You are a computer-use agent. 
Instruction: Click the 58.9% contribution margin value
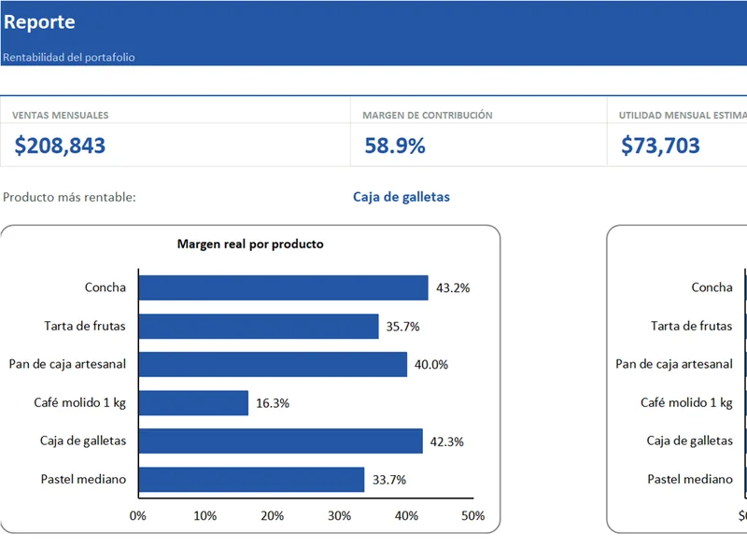(x=394, y=146)
